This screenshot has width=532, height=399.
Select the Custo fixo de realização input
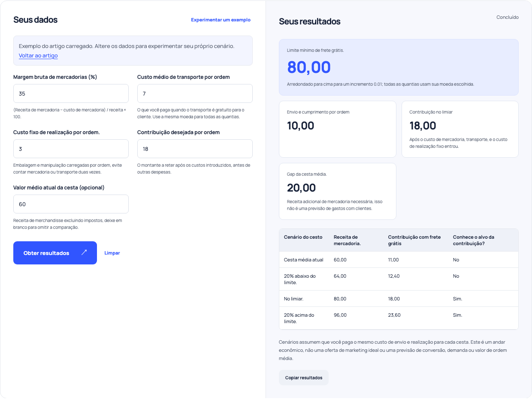click(x=71, y=149)
